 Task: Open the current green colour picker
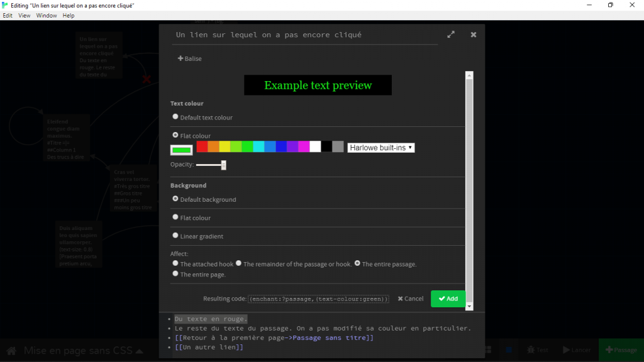[x=182, y=150]
